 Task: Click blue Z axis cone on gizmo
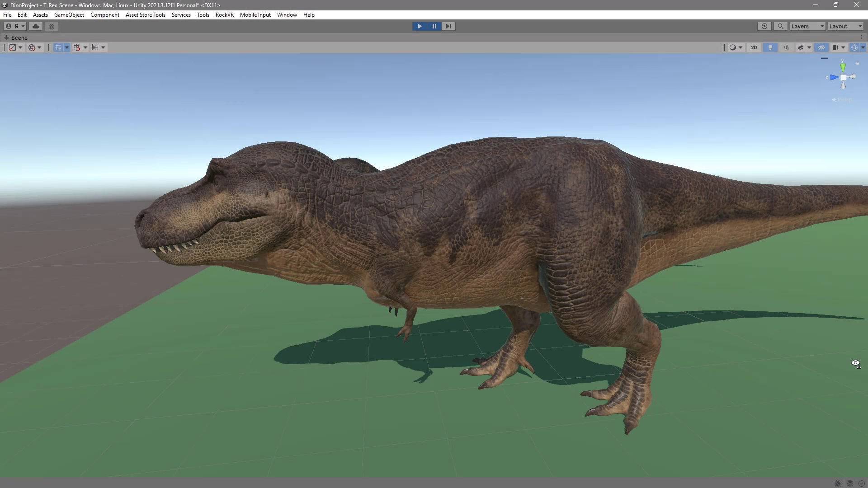coord(834,77)
